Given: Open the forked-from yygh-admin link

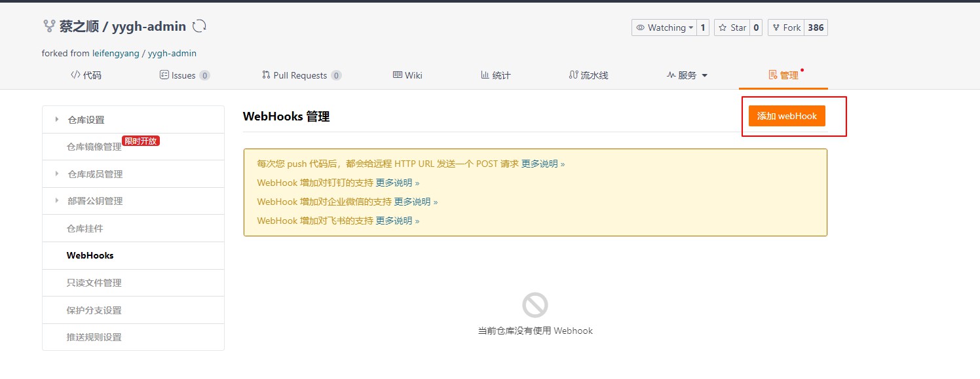Looking at the screenshot, I should point(172,54).
